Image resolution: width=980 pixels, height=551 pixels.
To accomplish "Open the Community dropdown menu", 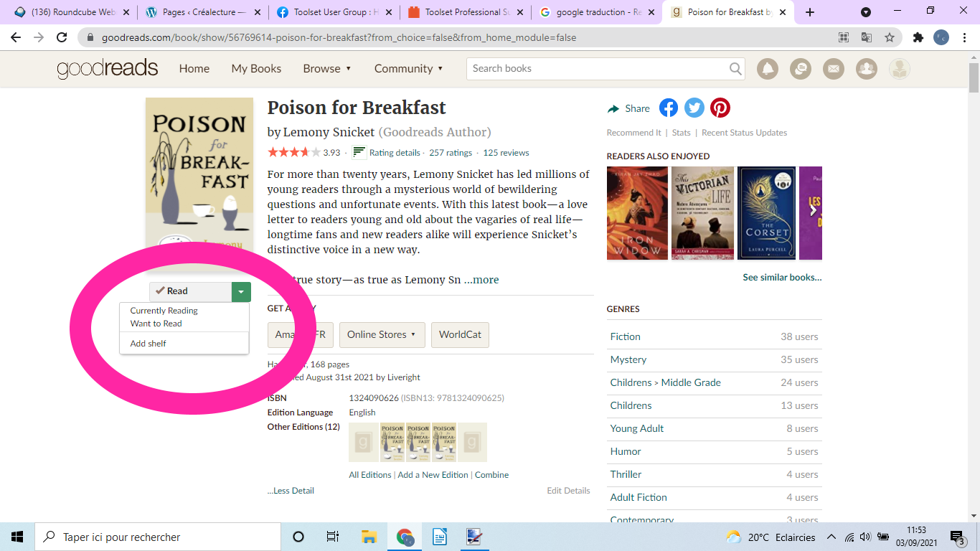I will (x=409, y=69).
